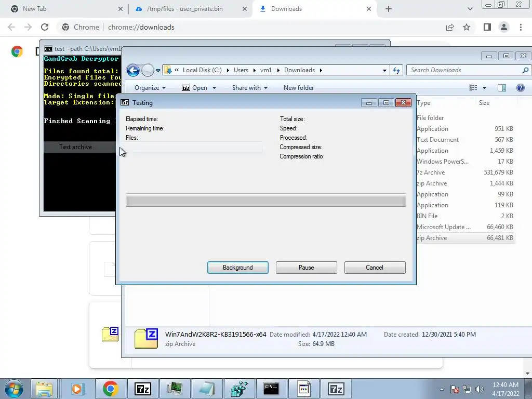
Task: Select the Windows PowerShell 17 KB row
Action: (465, 161)
